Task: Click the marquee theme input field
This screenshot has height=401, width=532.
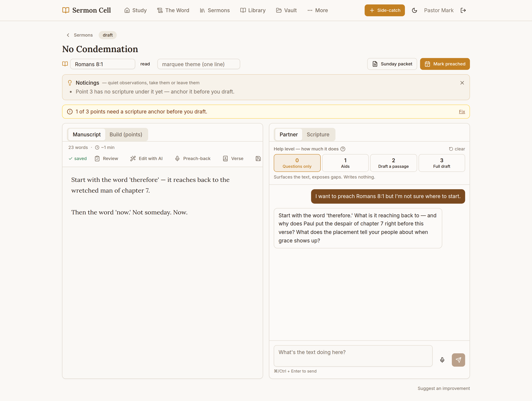Action: click(199, 64)
